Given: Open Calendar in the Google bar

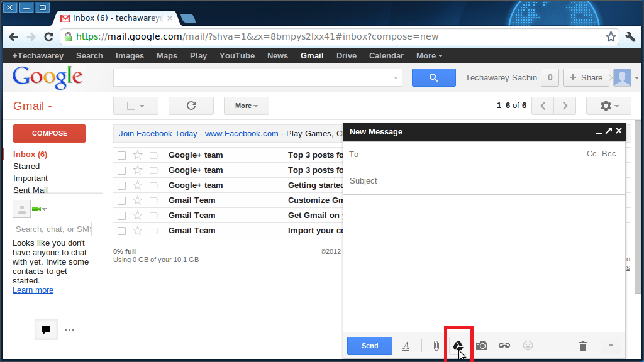Looking at the screenshot, I should coord(386,56).
